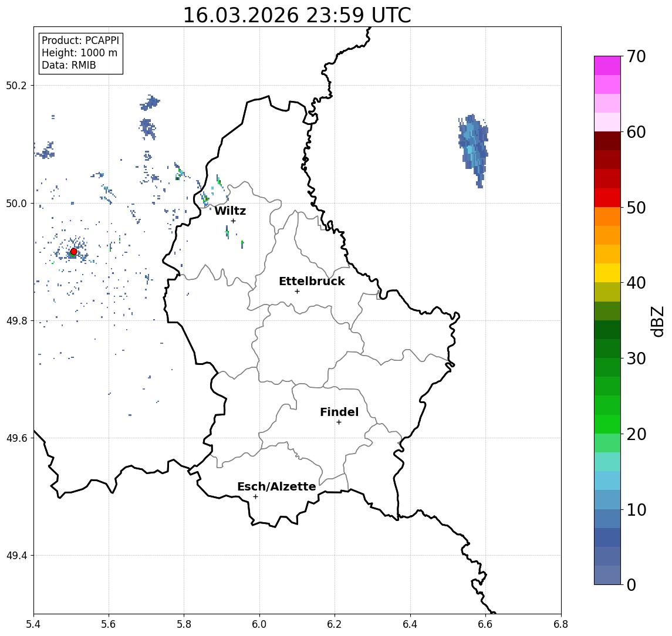
Task: Click the colorbar tick label '70'
Action: 636,56
